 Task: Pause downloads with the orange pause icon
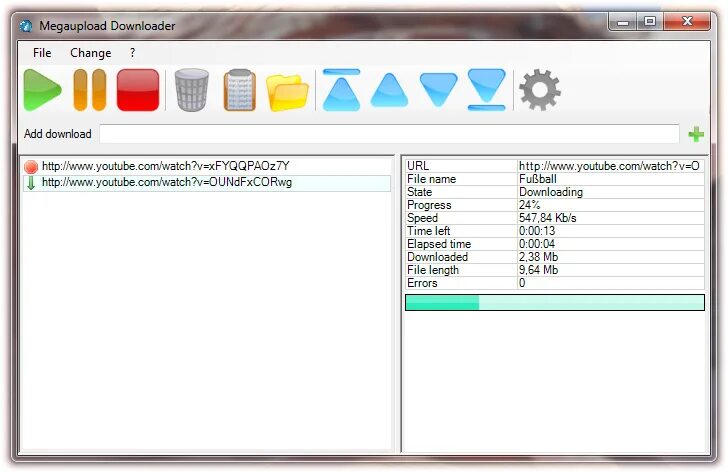coord(90,90)
